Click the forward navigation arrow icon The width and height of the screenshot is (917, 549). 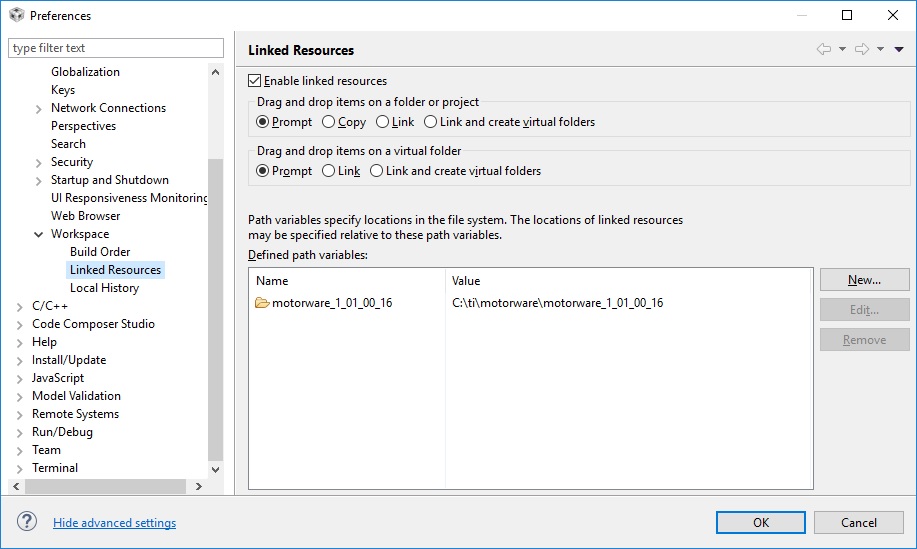pyautogui.click(x=861, y=49)
